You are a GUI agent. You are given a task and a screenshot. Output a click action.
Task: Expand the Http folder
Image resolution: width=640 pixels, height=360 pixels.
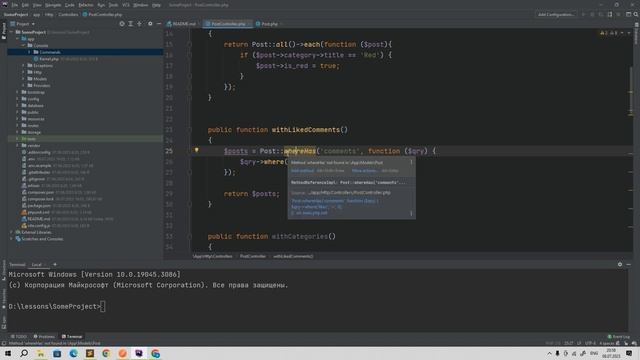(x=24, y=72)
